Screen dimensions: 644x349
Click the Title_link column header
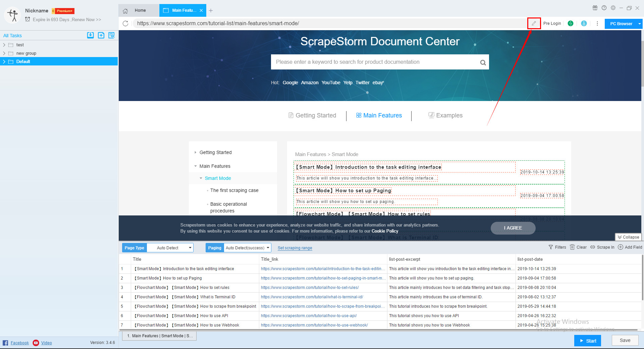[x=269, y=259]
